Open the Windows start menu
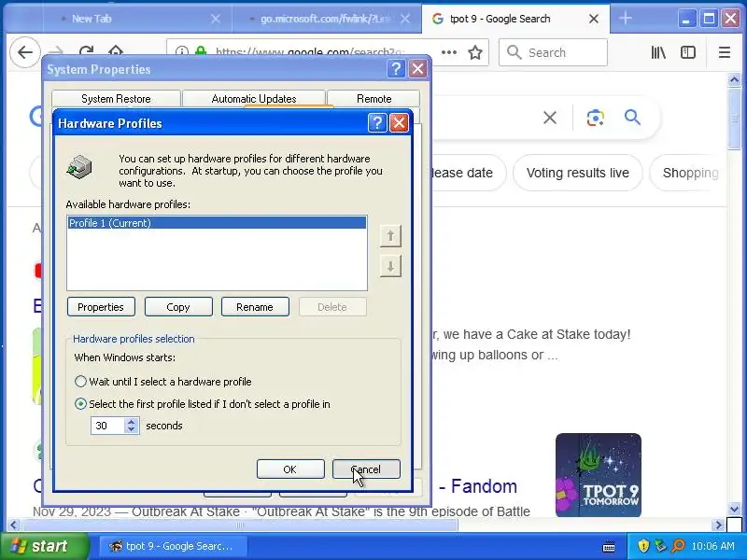 (x=45, y=546)
